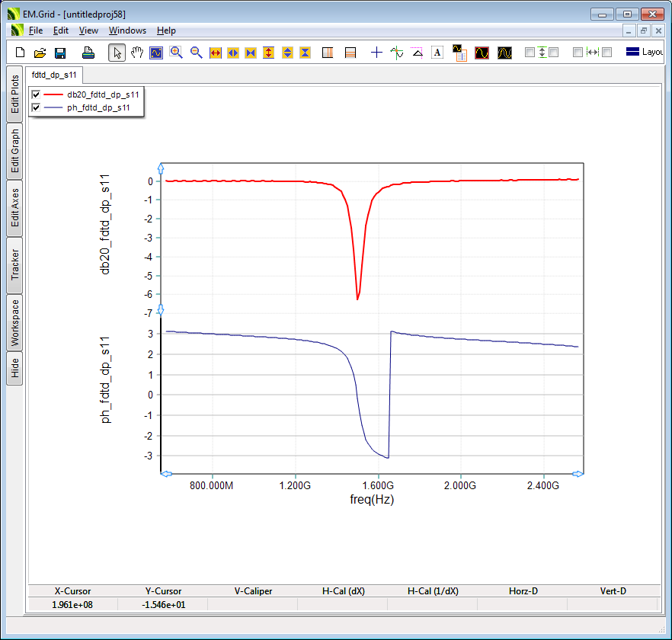This screenshot has height=640, width=672.
Task: Add a text annotation with the A icon
Action: click(437, 53)
